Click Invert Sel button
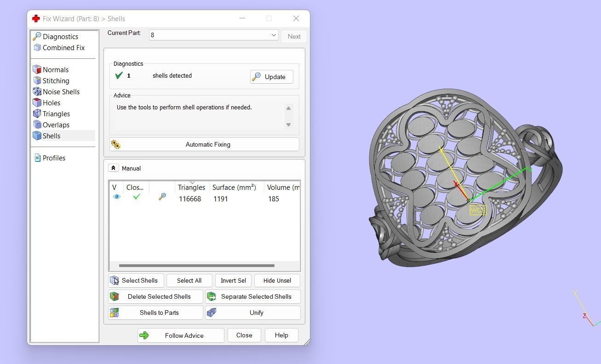Image resolution: width=601 pixels, height=364 pixels. tap(233, 281)
